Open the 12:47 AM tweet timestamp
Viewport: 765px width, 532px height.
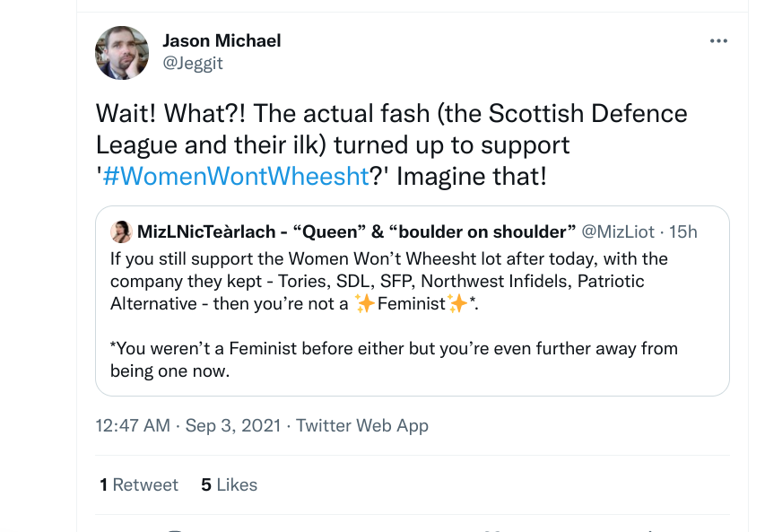pos(133,425)
